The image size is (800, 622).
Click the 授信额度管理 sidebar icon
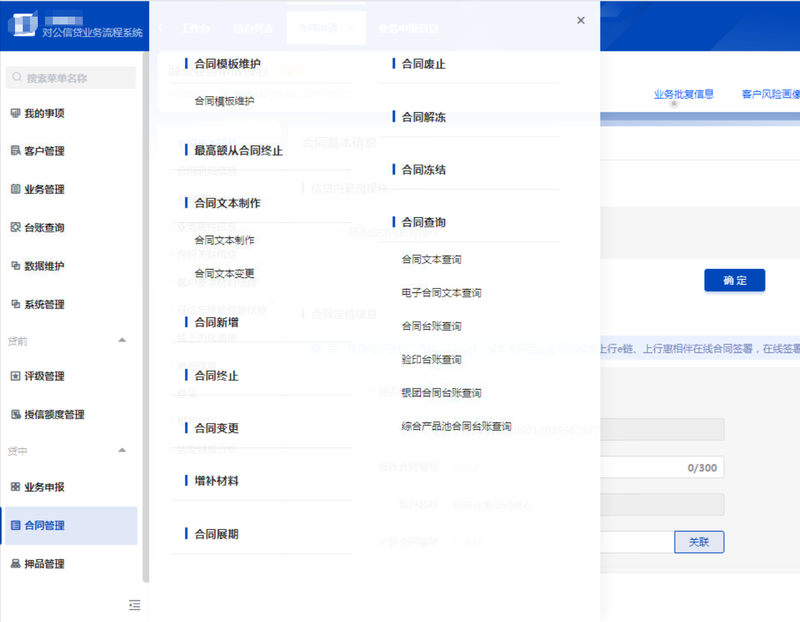pos(16,414)
